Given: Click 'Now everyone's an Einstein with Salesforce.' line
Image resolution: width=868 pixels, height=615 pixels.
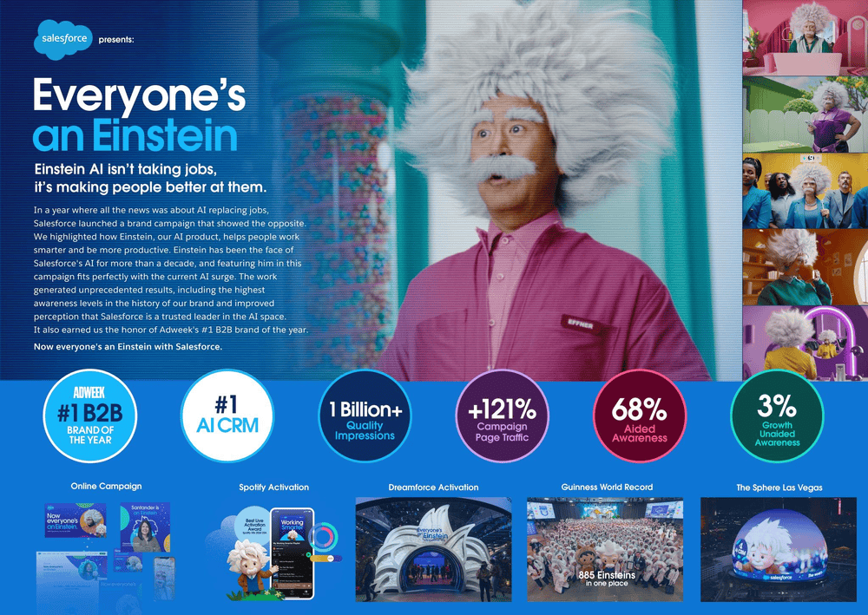Looking at the screenshot, I should click(x=128, y=347).
